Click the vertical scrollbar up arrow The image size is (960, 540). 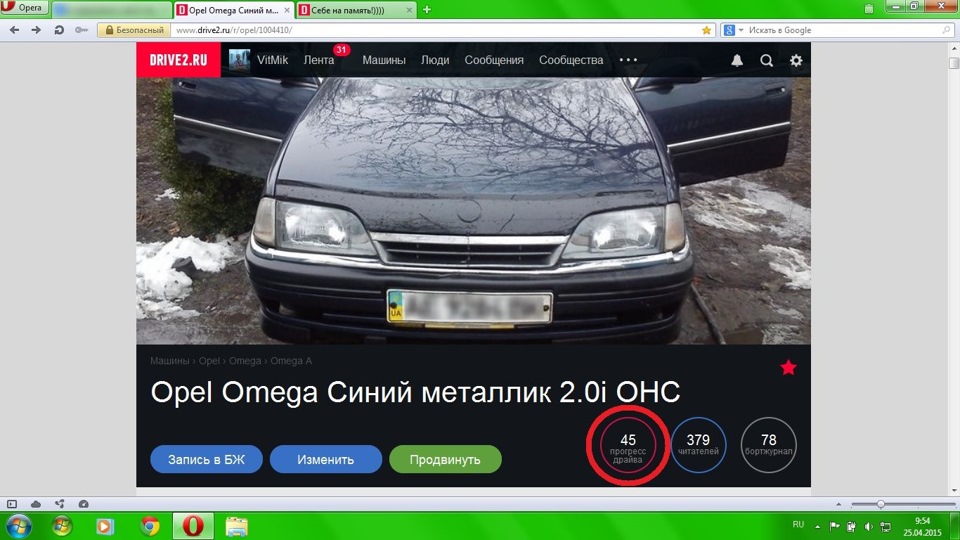tap(954, 47)
